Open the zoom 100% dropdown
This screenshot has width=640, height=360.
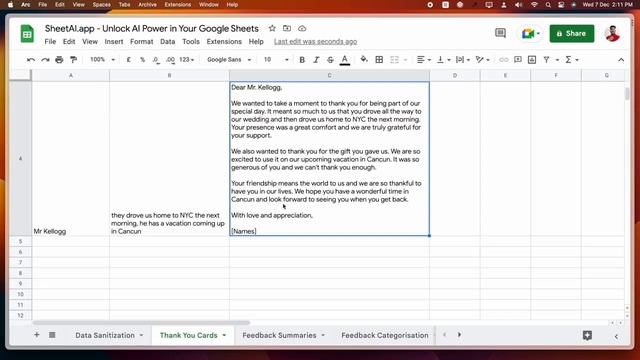pyautogui.click(x=102, y=60)
